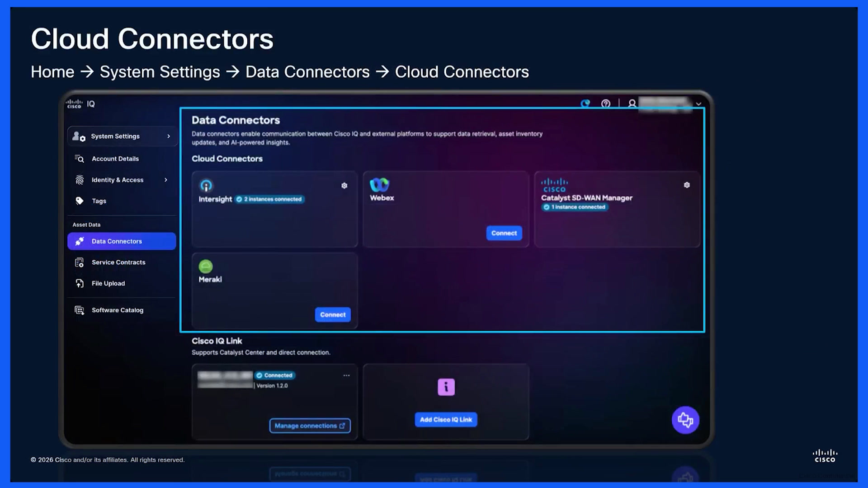Select Data Connectors in sidebar
The width and height of the screenshot is (868, 488).
point(122,241)
